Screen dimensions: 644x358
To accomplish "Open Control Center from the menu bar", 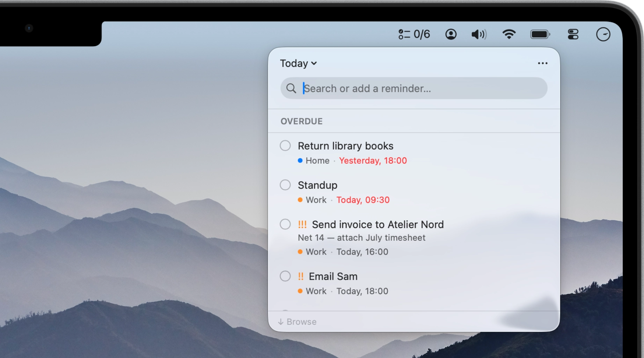I will coord(573,34).
